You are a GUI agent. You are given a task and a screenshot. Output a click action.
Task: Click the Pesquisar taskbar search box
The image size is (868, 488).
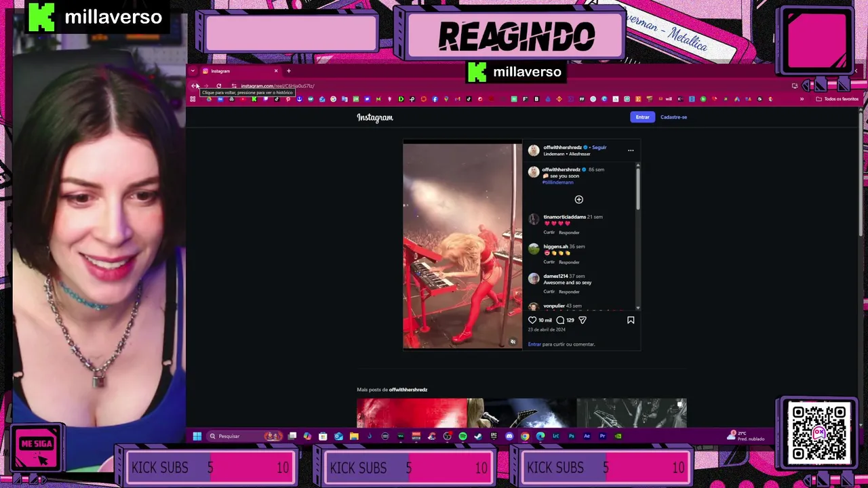(244, 436)
